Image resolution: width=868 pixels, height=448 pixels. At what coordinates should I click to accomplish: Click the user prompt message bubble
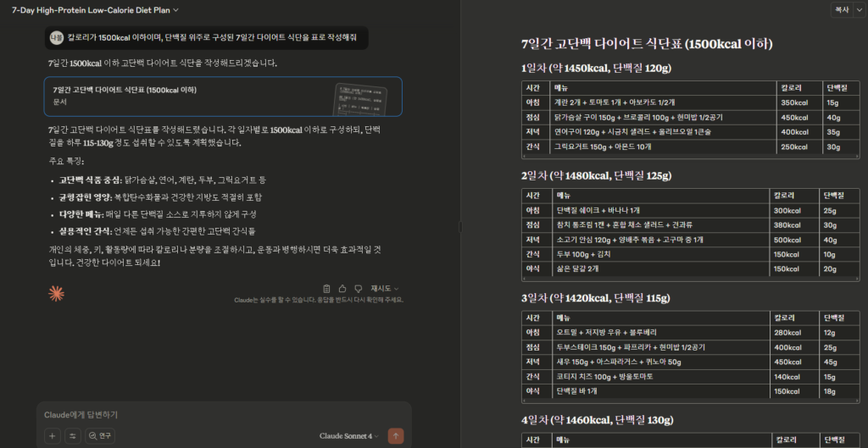point(212,37)
